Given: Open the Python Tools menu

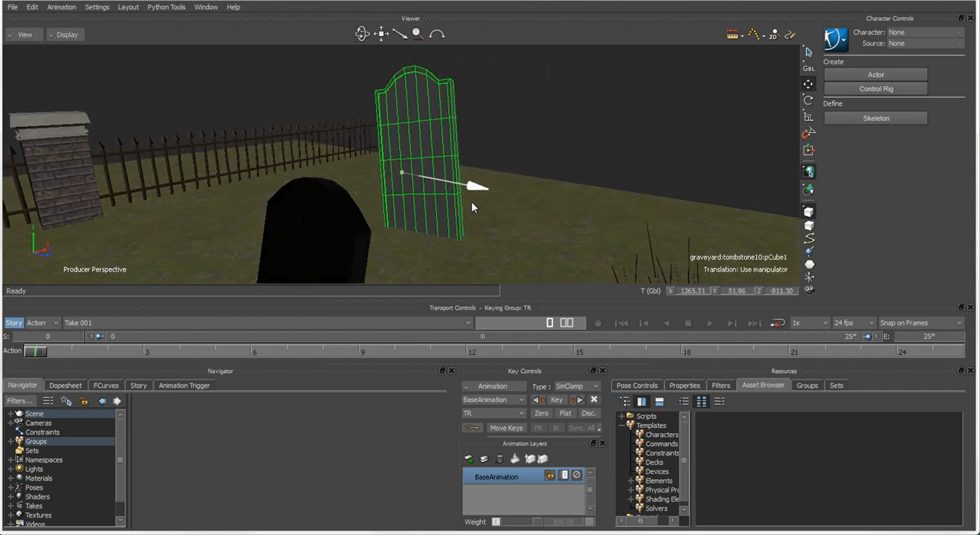Looking at the screenshot, I should click(166, 7).
